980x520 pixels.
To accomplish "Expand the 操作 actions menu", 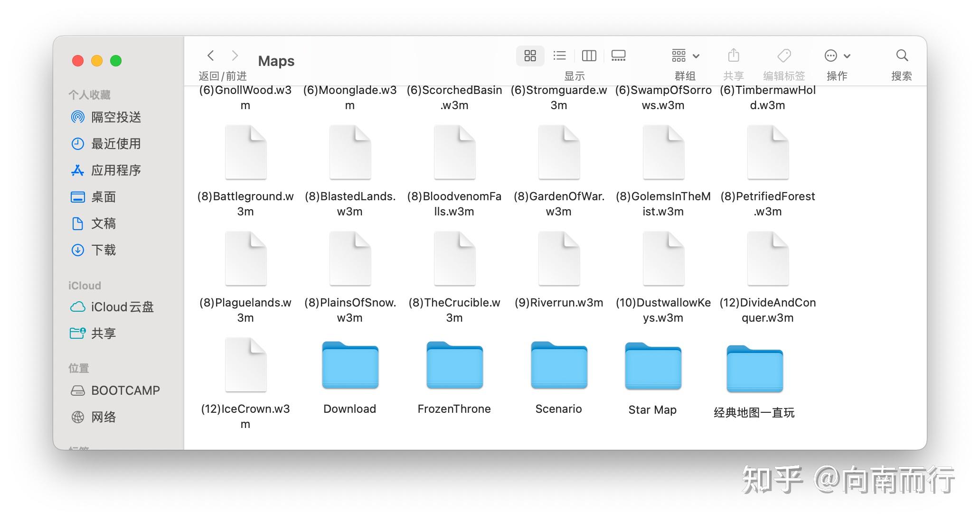I will point(836,56).
